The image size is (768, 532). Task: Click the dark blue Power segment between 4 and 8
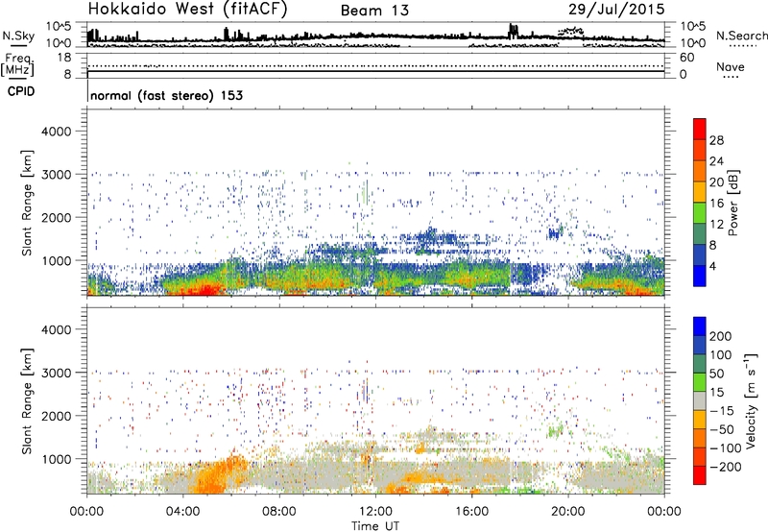tap(700, 255)
